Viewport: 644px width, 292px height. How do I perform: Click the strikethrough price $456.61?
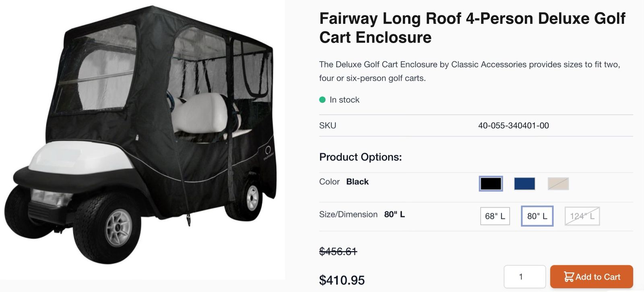click(338, 251)
